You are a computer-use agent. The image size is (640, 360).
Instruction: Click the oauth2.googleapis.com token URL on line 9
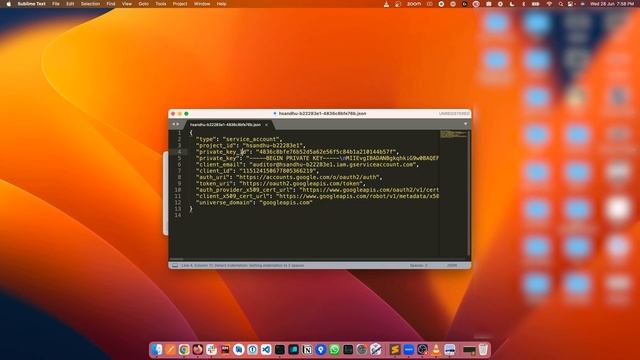point(301,184)
